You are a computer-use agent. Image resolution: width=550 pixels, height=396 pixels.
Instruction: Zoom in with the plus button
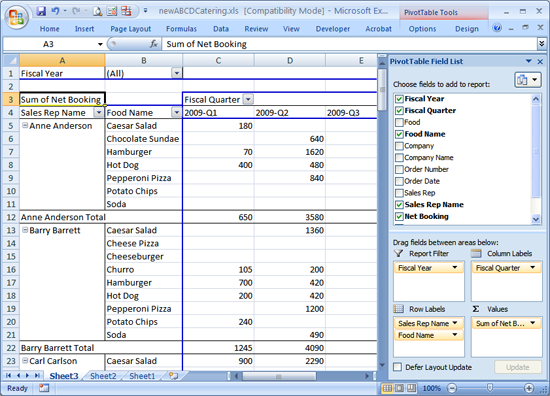(529, 388)
